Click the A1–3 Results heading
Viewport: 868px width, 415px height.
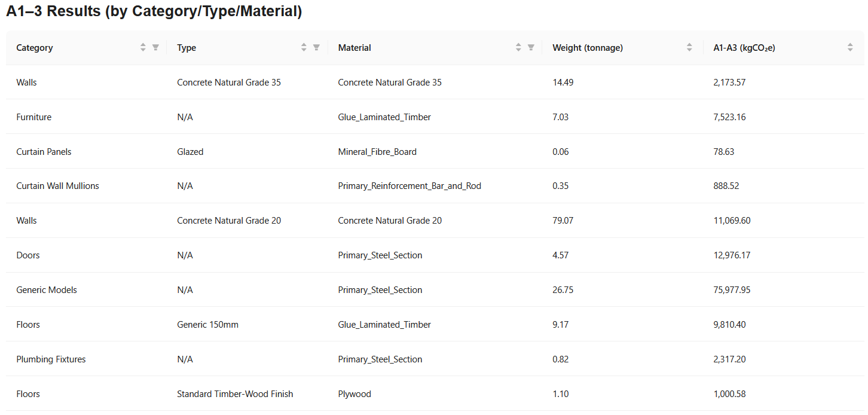coord(154,11)
